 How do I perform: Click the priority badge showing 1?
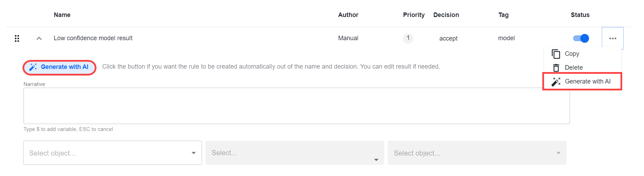[x=408, y=38]
